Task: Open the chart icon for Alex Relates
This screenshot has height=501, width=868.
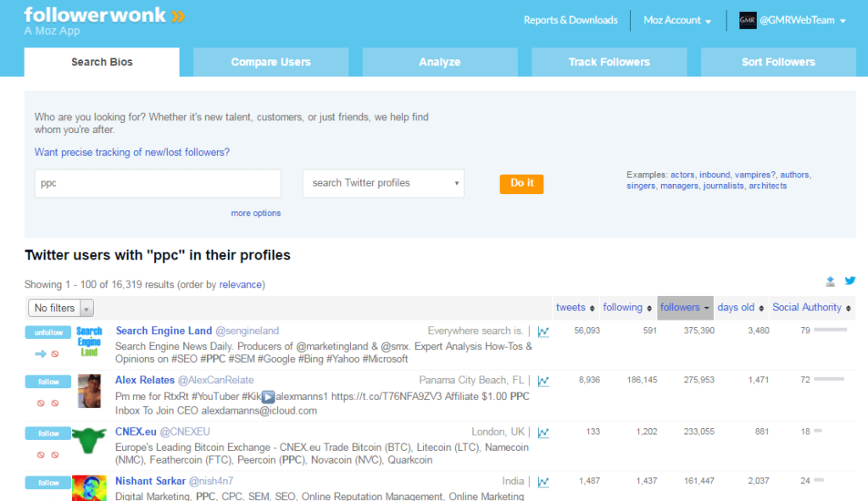Action: [x=543, y=381]
